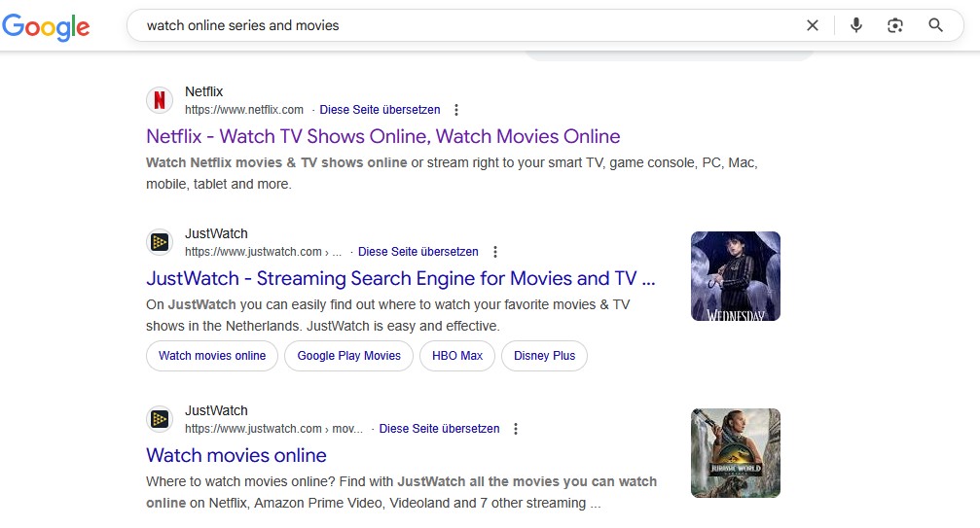This screenshot has width=980, height=528.
Task: Click the Netflix favicon icon
Action: pyautogui.click(x=160, y=100)
